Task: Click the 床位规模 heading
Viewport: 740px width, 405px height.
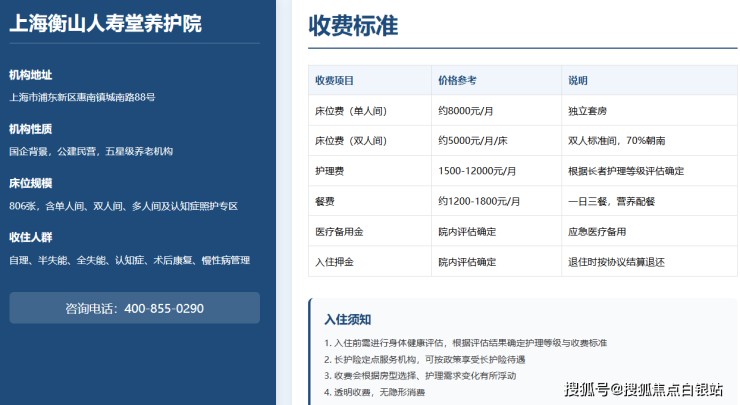Action: tap(31, 183)
